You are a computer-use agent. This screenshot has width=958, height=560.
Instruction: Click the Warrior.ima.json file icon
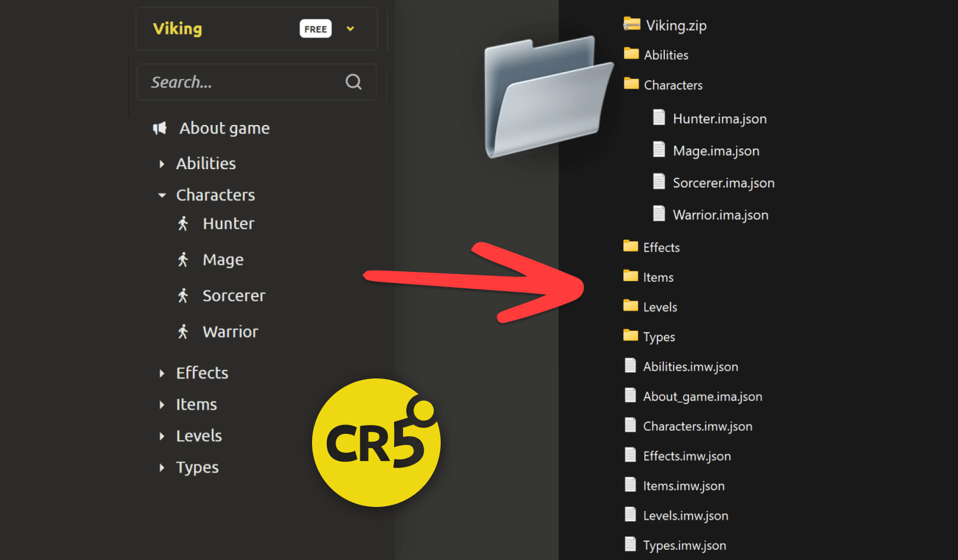click(x=659, y=213)
